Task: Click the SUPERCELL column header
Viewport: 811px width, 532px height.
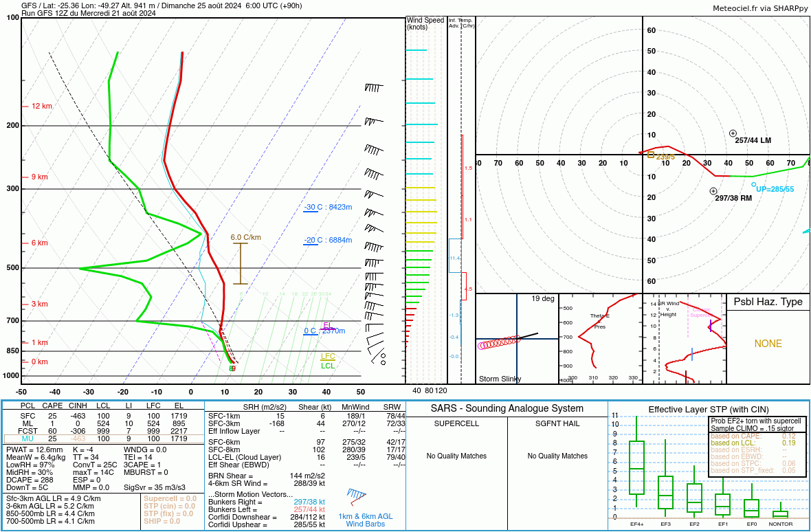Action: pos(457,423)
